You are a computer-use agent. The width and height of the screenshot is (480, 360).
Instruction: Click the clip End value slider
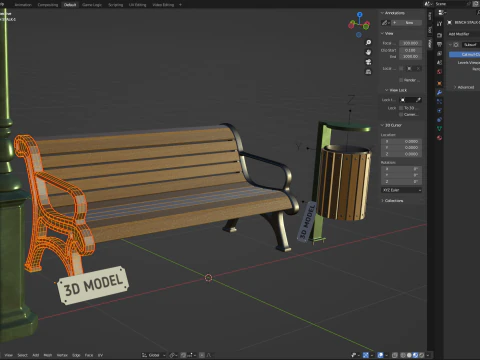click(x=410, y=57)
